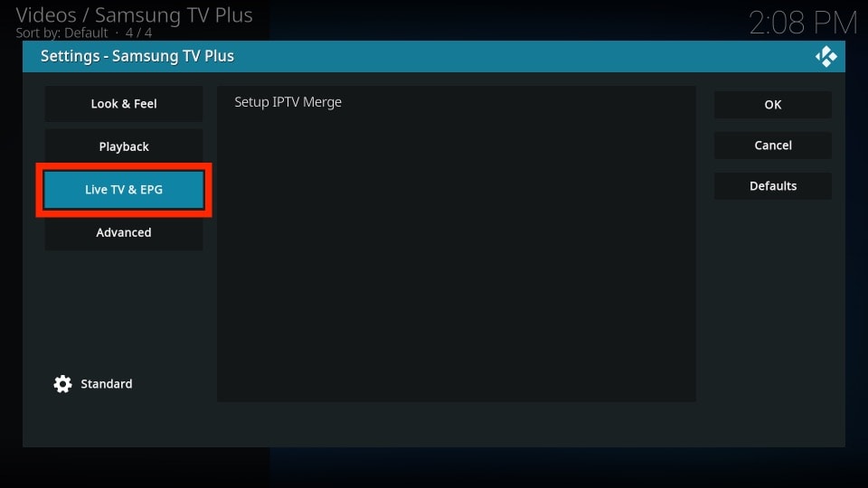This screenshot has width=868, height=488.
Task: Open the Look & Feel settings category
Action: 124,104
